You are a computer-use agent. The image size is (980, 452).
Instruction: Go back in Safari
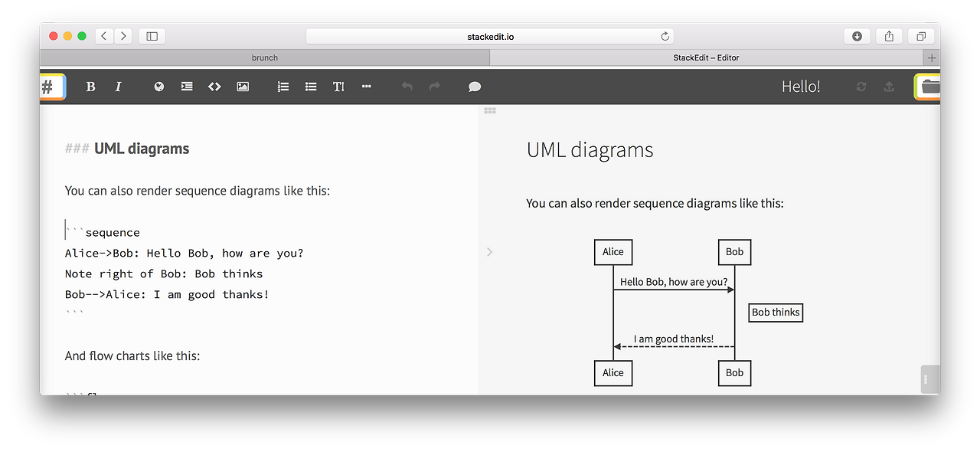tap(104, 36)
